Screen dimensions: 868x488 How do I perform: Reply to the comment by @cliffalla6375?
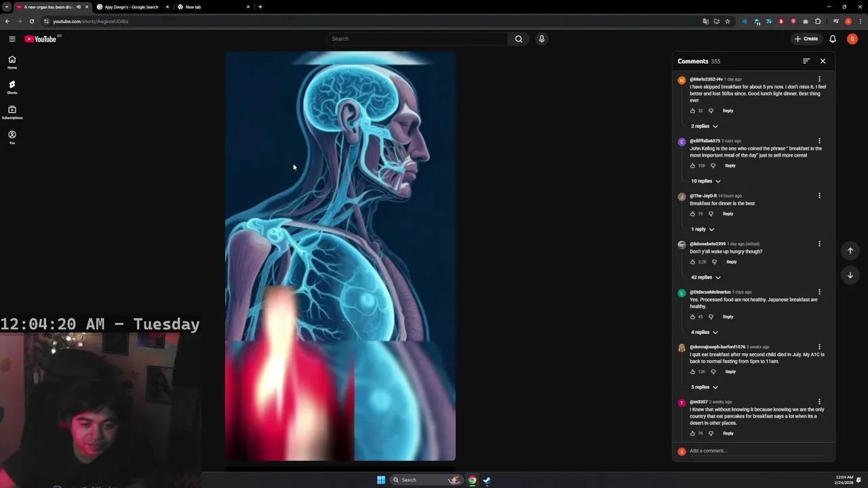[730, 165]
